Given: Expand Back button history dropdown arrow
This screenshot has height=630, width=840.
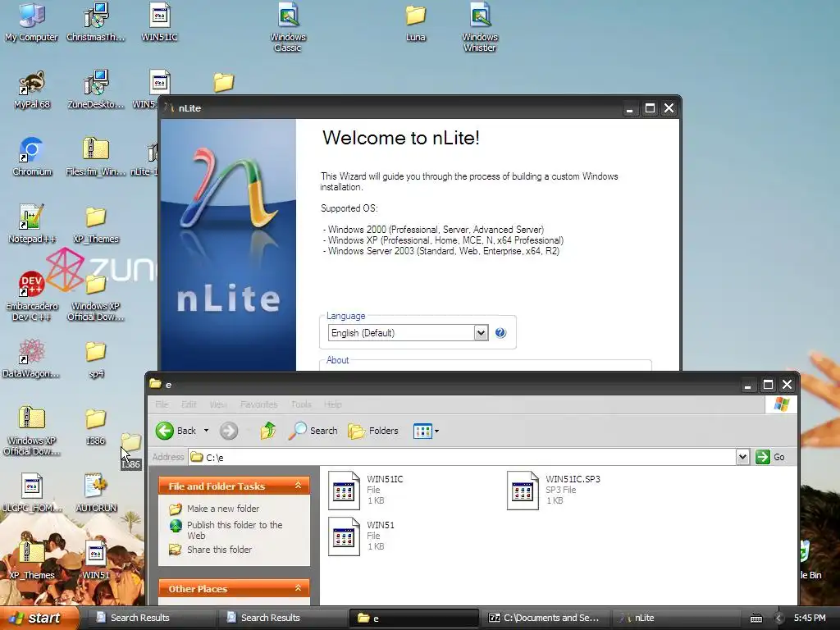Looking at the screenshot, I should click(x=206, y=431).
